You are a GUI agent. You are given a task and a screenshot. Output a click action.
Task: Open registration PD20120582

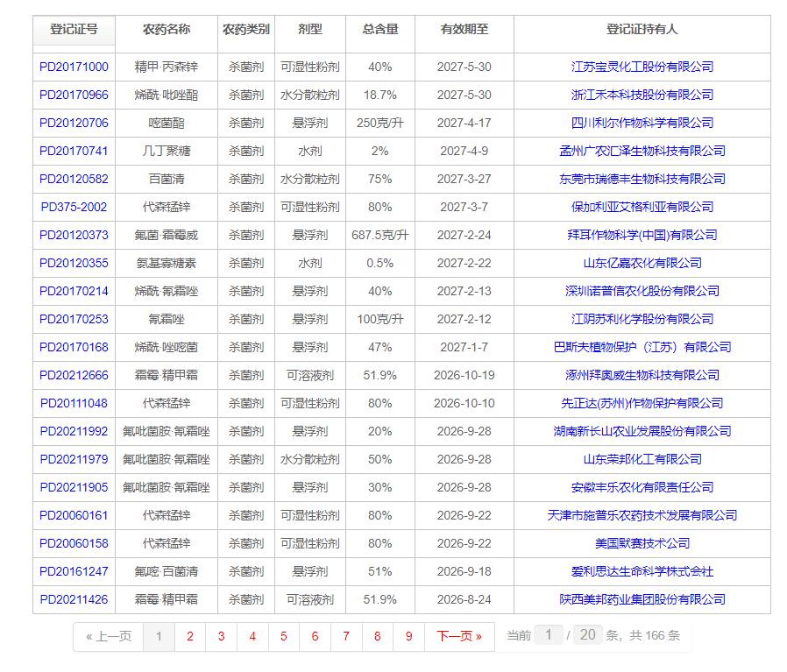74,179
